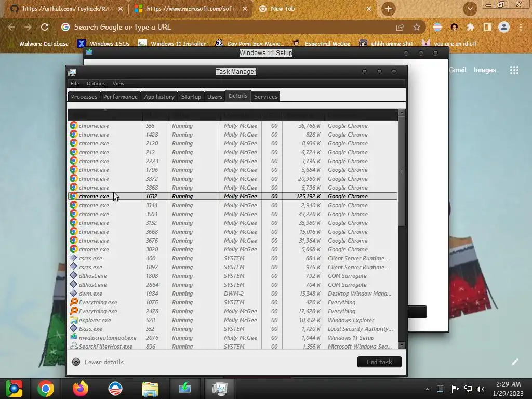Click the Chrome forward arrow

coord(28,27)
